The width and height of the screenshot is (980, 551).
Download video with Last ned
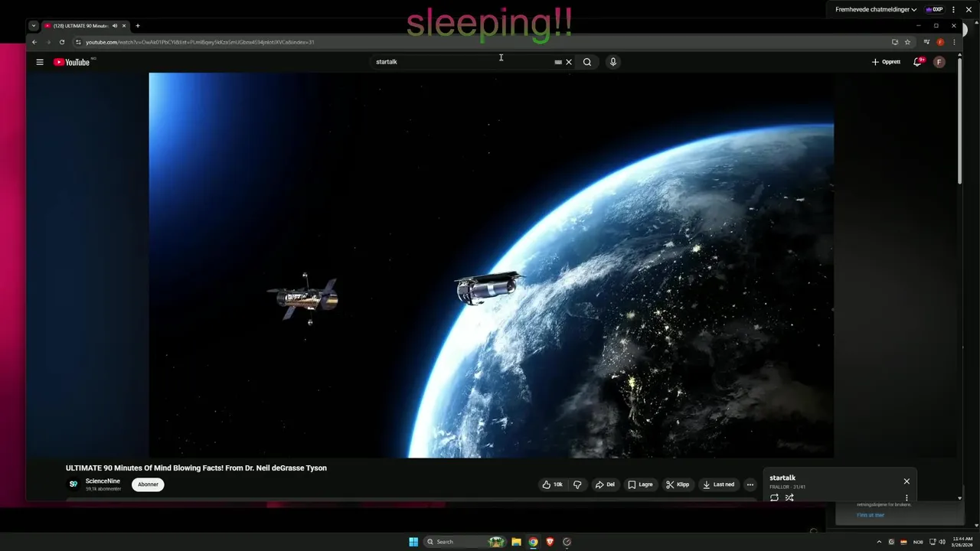[x=718, y=484]
